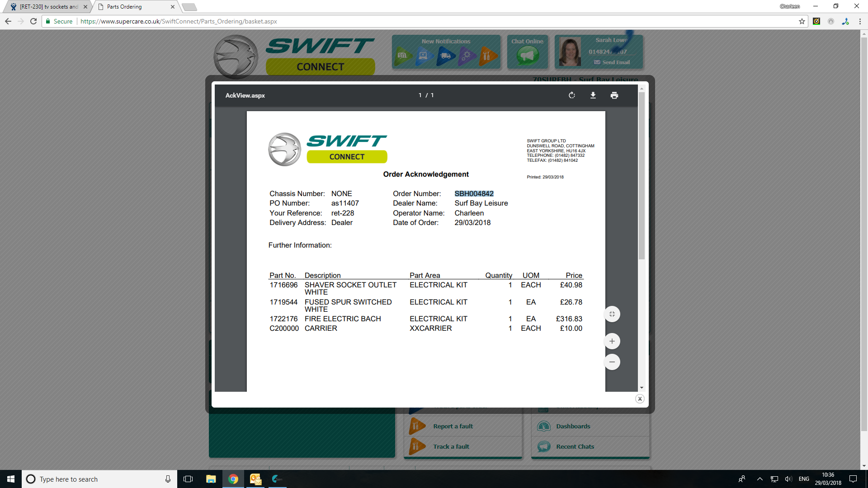868x488 pixels.
Task: Download the AckView PDF
Action: (x=593, y=95)
